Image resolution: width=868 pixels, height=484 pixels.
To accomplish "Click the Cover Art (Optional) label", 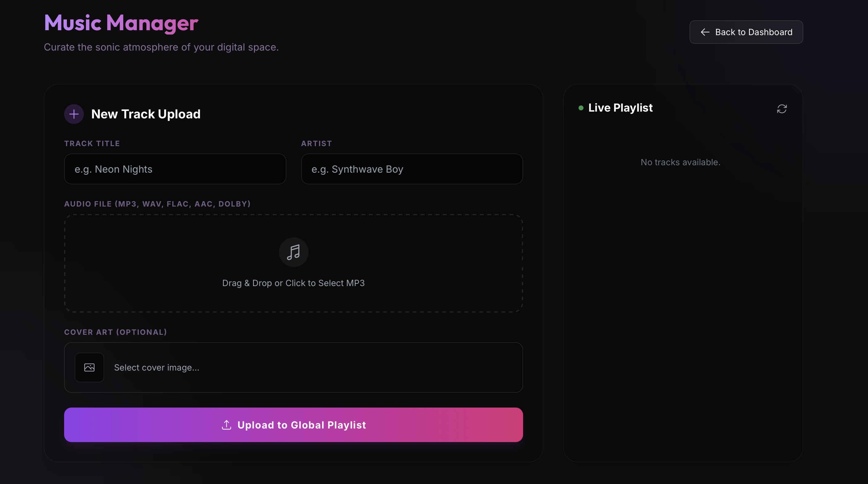I will tap(116, 332).
